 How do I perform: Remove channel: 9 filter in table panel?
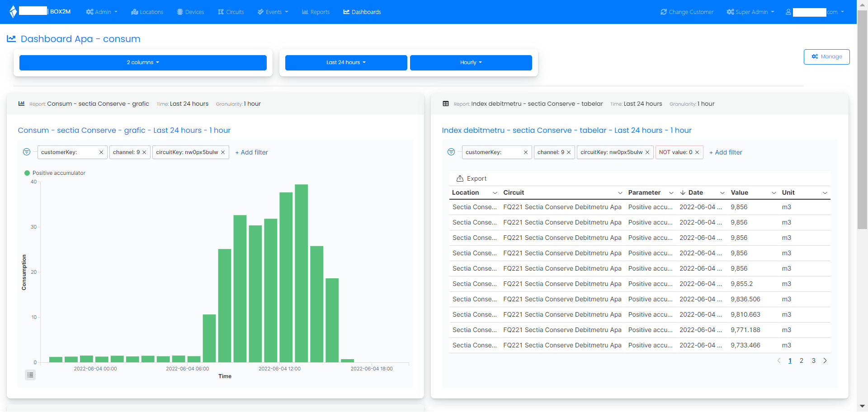(569, 153)
